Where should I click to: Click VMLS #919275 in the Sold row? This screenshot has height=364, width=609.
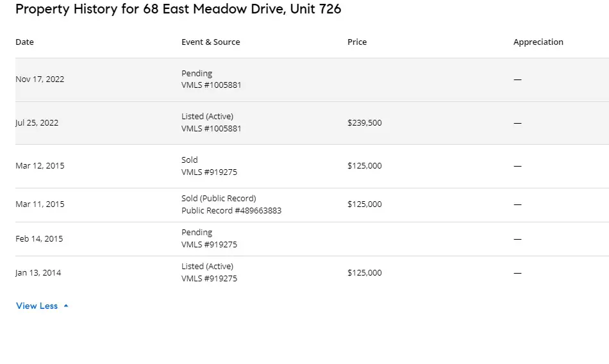tap(210, 172)
